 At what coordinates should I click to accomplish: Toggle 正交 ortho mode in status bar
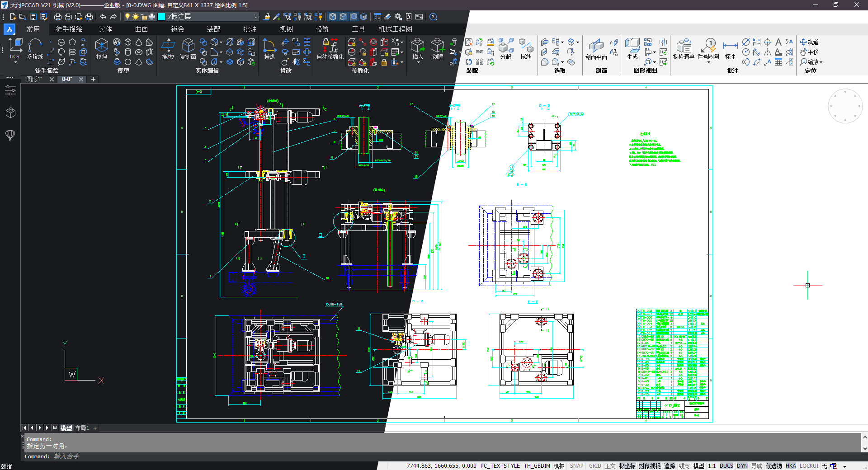[x=610, y=466]
